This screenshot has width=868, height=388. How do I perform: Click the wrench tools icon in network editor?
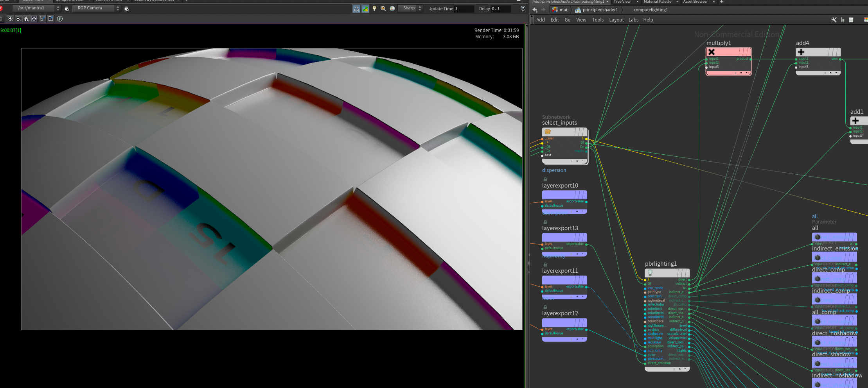[x=834, y=20]
